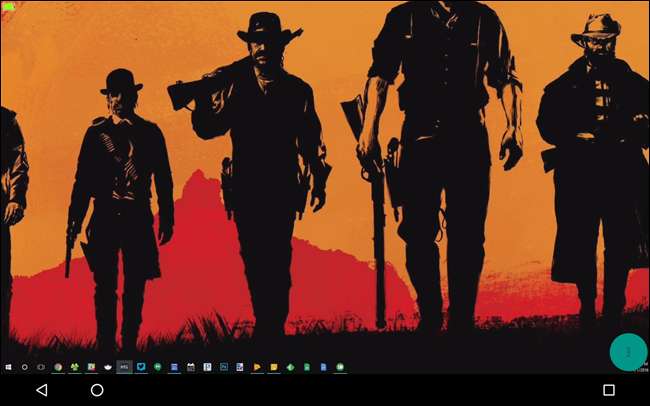Viewport: 650px width, 406px height.
Task: Tap the teal floating action button
Action: pos(628,352)
